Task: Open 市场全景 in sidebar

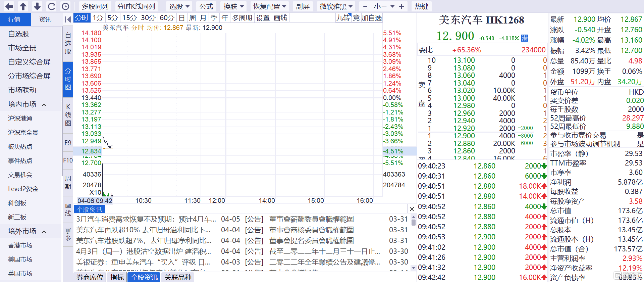Action: 22,48
